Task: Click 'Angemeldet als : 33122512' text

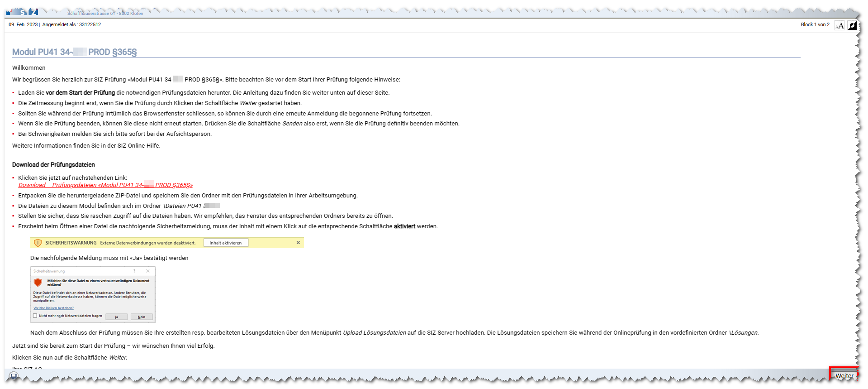Action: (x=71, y=24)
